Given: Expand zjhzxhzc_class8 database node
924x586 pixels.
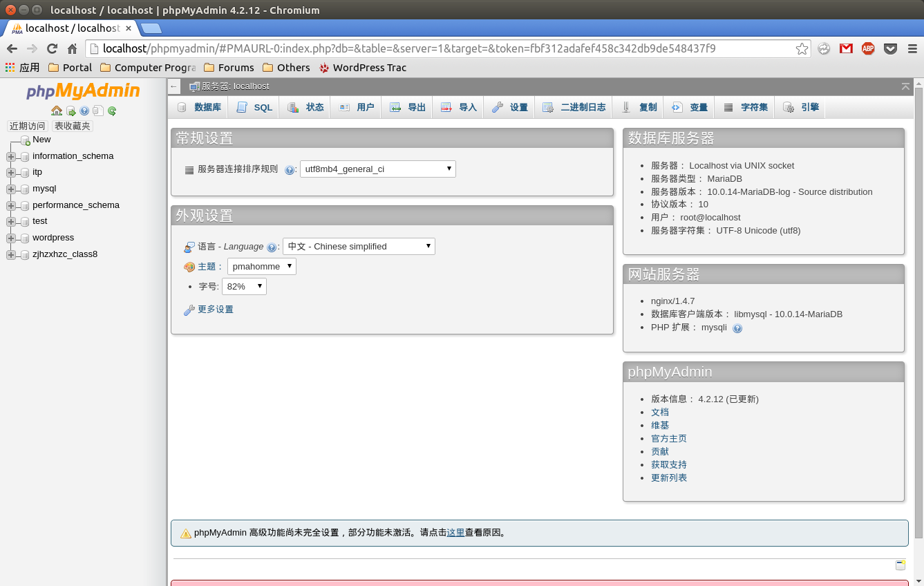Looking at the screenshot, I should 10,255.
